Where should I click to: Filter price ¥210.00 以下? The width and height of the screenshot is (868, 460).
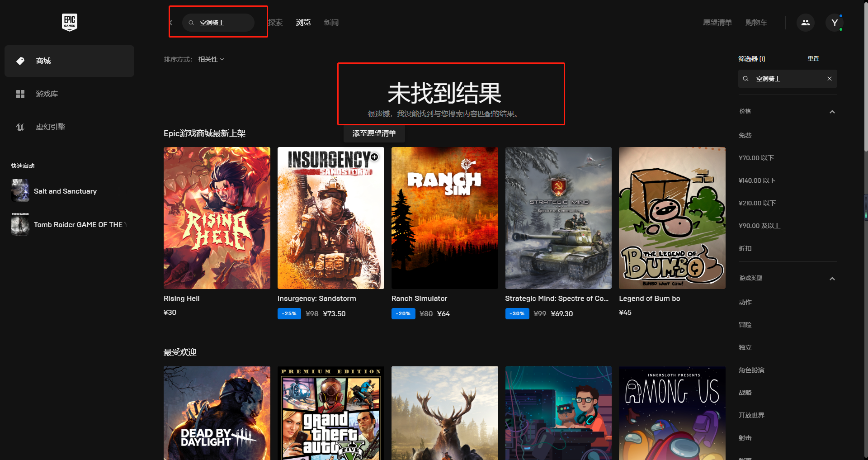(x=757, y=203)
